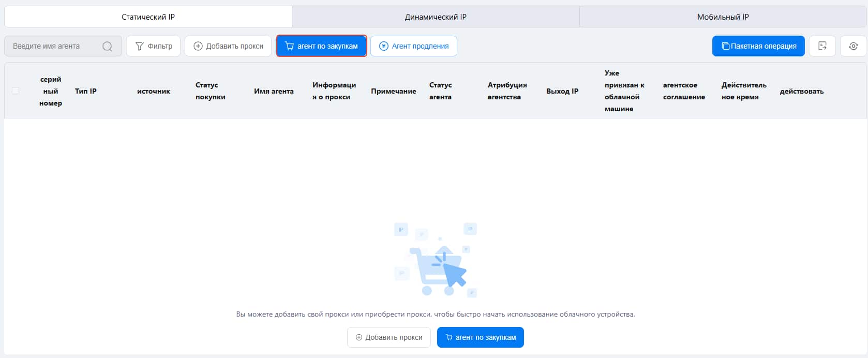
Task: Click агент по закупкам below the empty-state message
Action: 480,337
